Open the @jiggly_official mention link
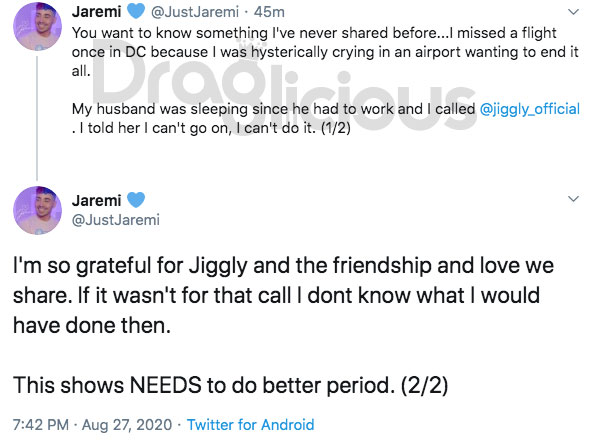Image resolution: width=595 pixels, height=442 pixels. tap(530, 109)
